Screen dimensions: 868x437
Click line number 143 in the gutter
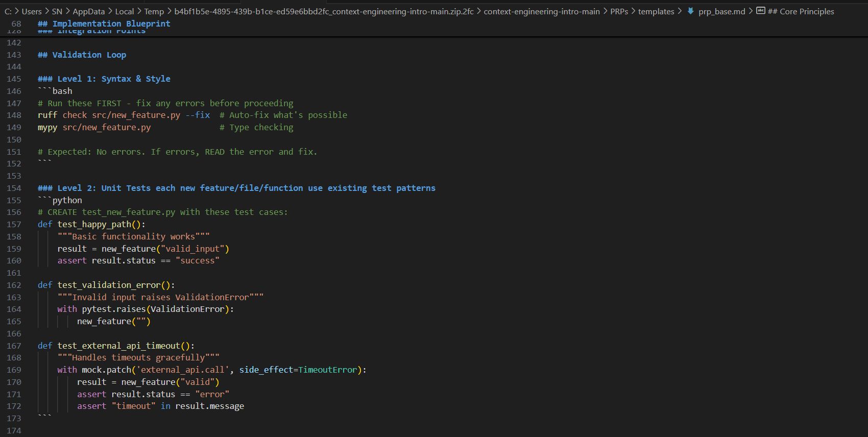click(14, 55)
